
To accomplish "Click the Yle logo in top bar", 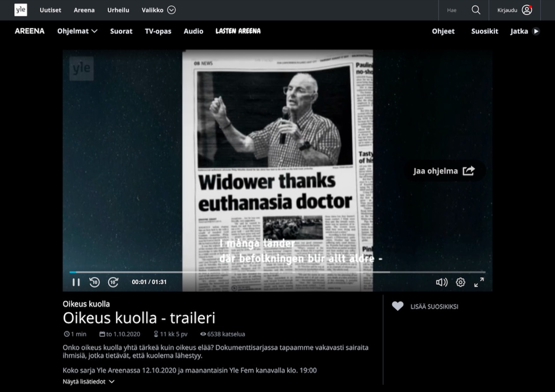I will point(20,10).
